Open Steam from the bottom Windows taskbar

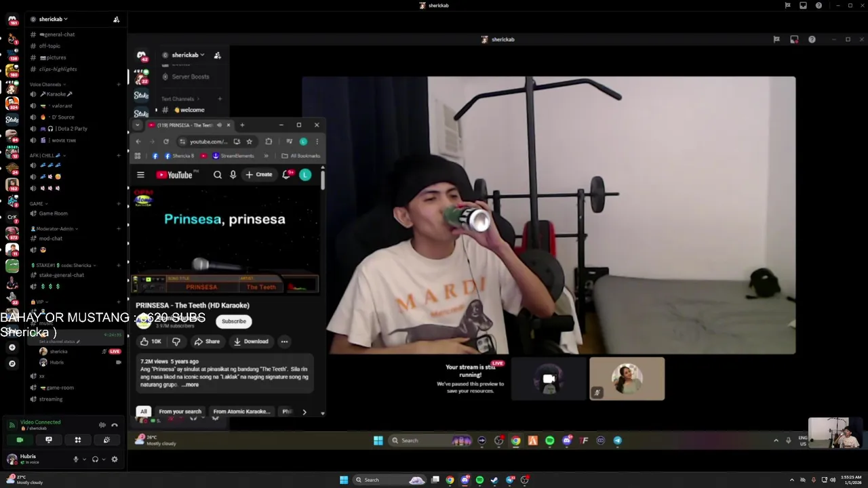[494, 480]
